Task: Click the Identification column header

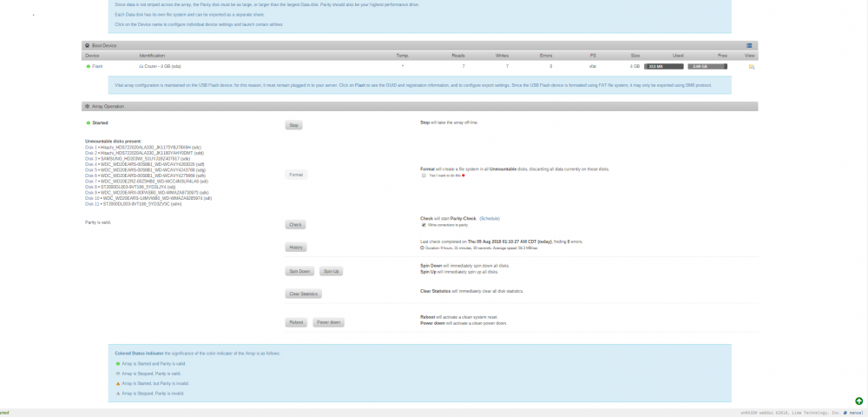Action: point(152,56)
